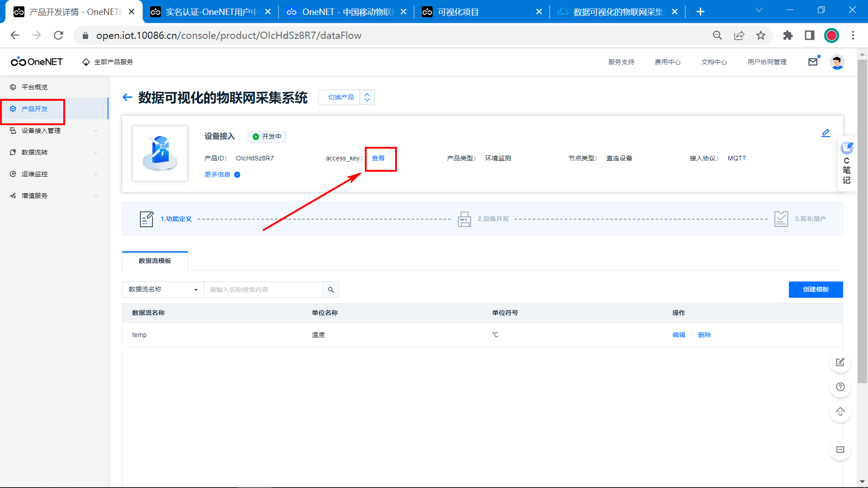Click the back arrow beside product title
Image resolution: width=868 pixels, height=488 pixels.
(x=127, y=97)
